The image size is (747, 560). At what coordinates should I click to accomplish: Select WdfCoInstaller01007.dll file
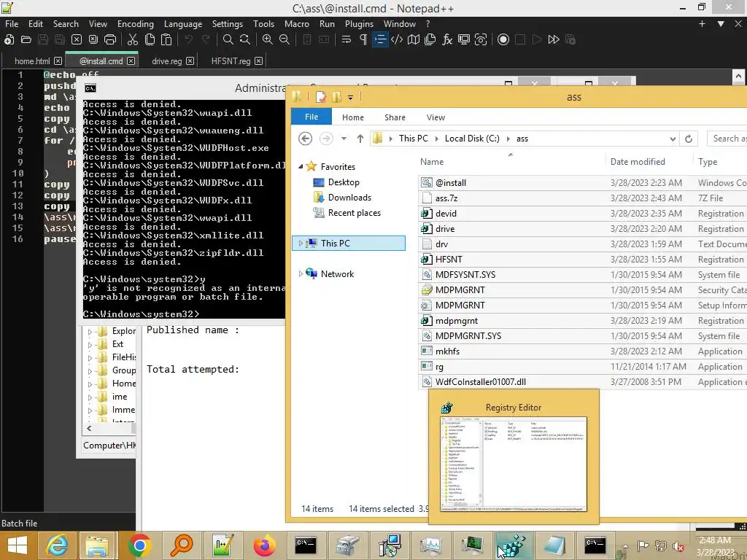pos(480,382)
